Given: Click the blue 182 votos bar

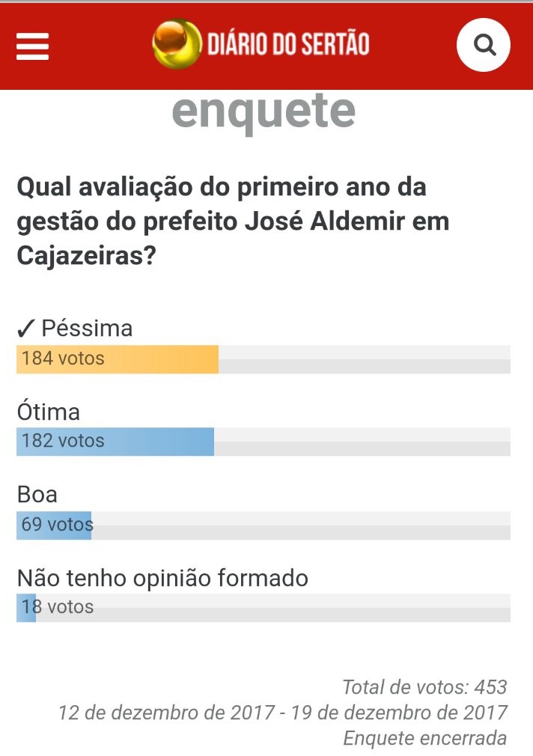Looking at the screenshot, I should pyautogui.click(x=115, y=442).
